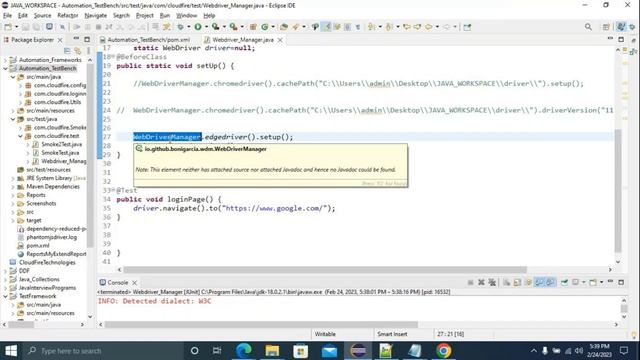Open Microsoft Edge from the taskbar
The width and height of the screenshot is (640, 360).
click(x=244, y=351)
